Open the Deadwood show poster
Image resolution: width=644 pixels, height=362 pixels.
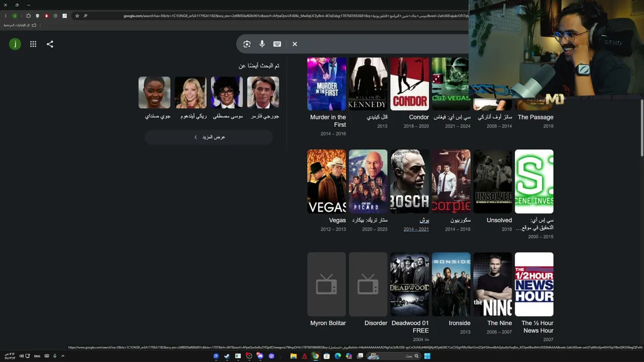(410, 285)
